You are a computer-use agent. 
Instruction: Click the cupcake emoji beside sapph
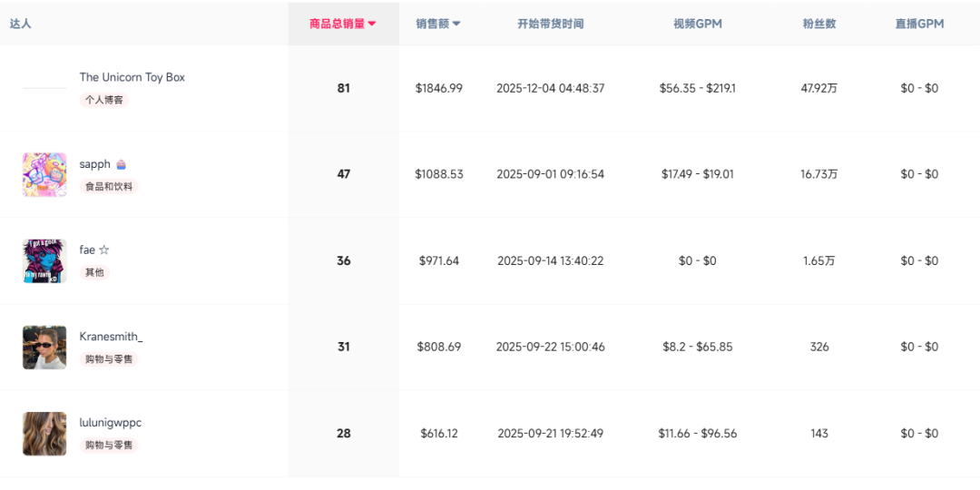122,164
